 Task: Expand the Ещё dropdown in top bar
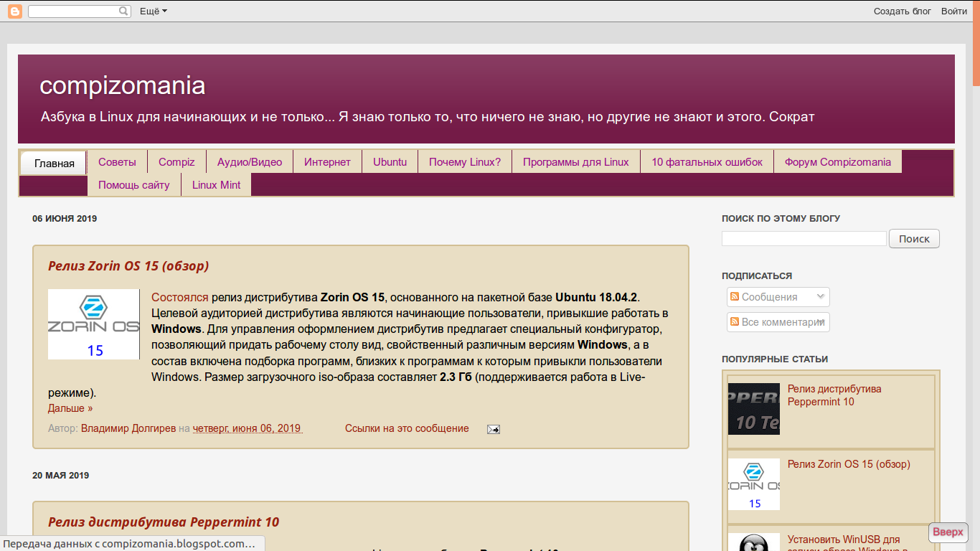153,11
